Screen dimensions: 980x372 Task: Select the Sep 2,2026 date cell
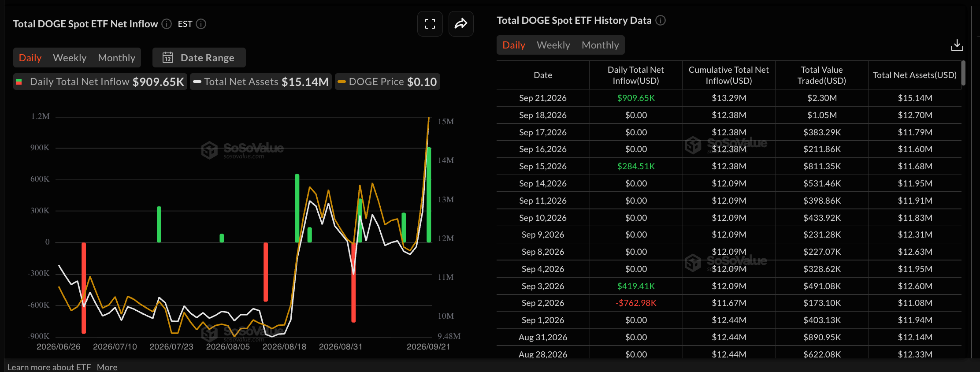point(543,303)
